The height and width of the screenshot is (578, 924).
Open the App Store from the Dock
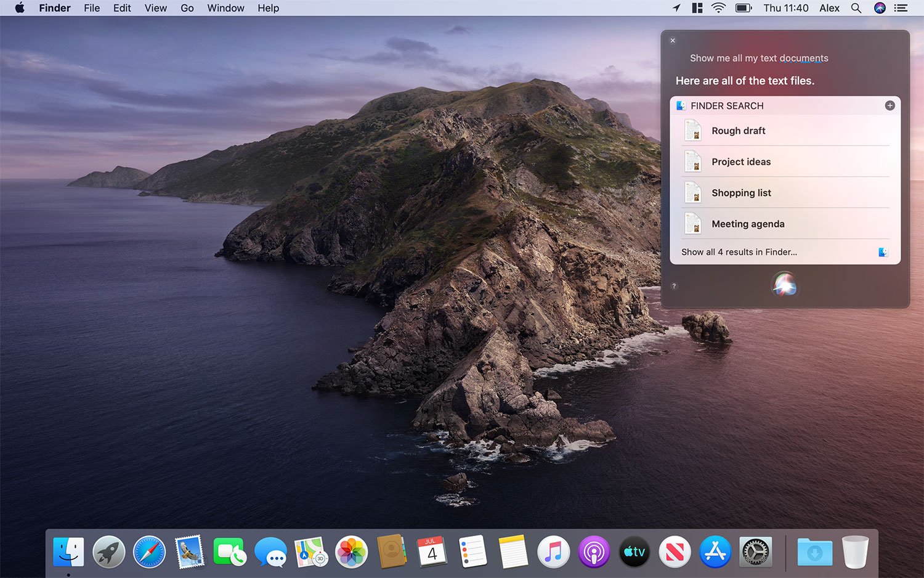pos(715,552)
